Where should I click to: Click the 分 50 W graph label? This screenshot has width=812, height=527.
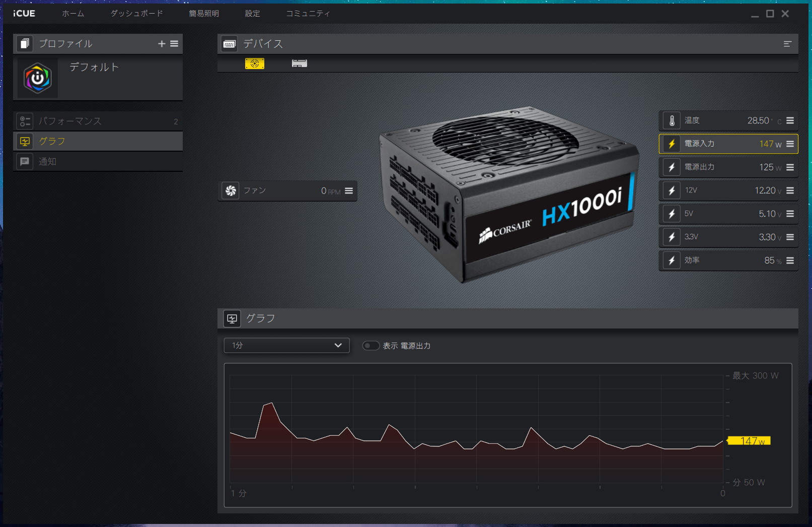(x=749, y=483)
